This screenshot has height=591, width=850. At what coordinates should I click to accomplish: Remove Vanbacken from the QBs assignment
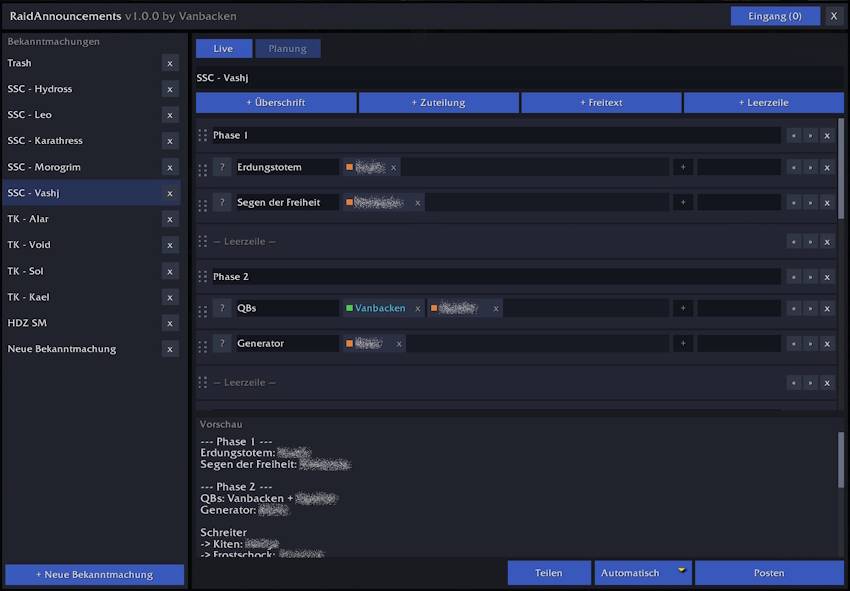(417, 309)
